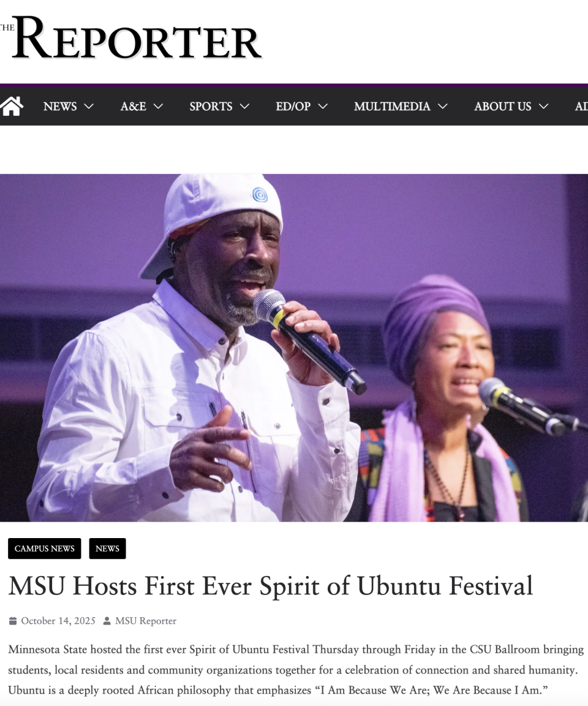
Task: Open the NEWS navigation item
Action: click(x=60, y=106)
